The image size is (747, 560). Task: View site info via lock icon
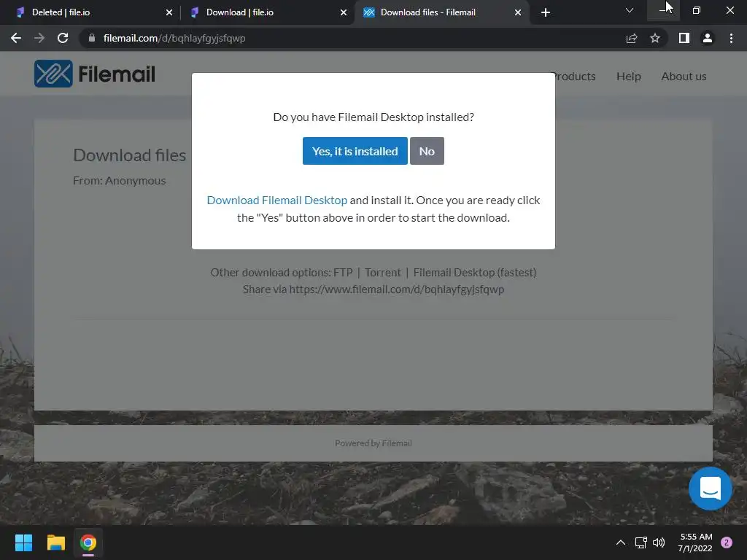click(x=92, y=38)
